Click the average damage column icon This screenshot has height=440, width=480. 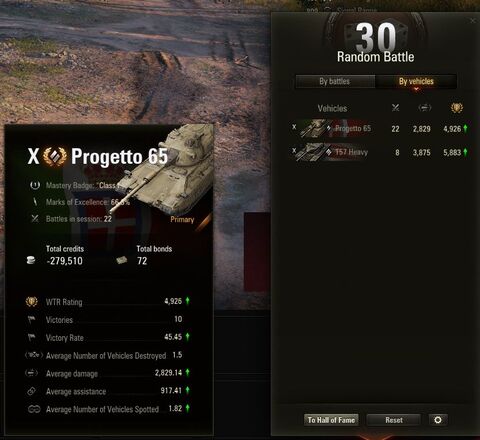click(425, 108)
